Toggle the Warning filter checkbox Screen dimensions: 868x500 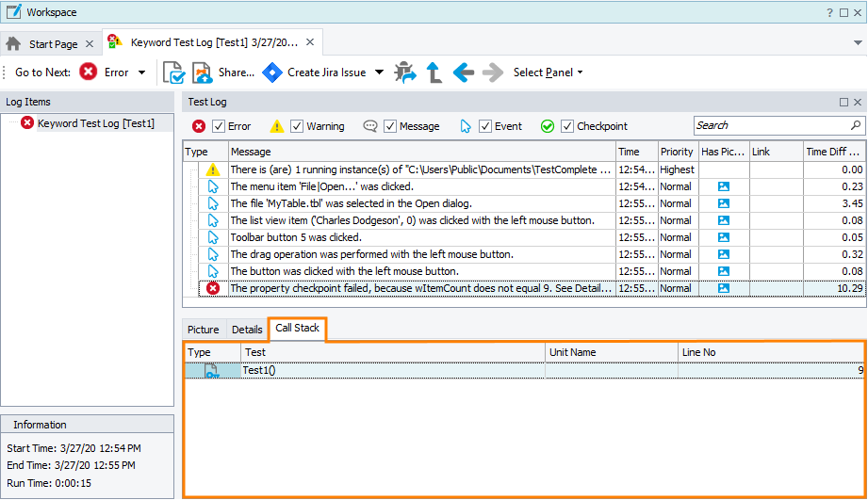297,126
